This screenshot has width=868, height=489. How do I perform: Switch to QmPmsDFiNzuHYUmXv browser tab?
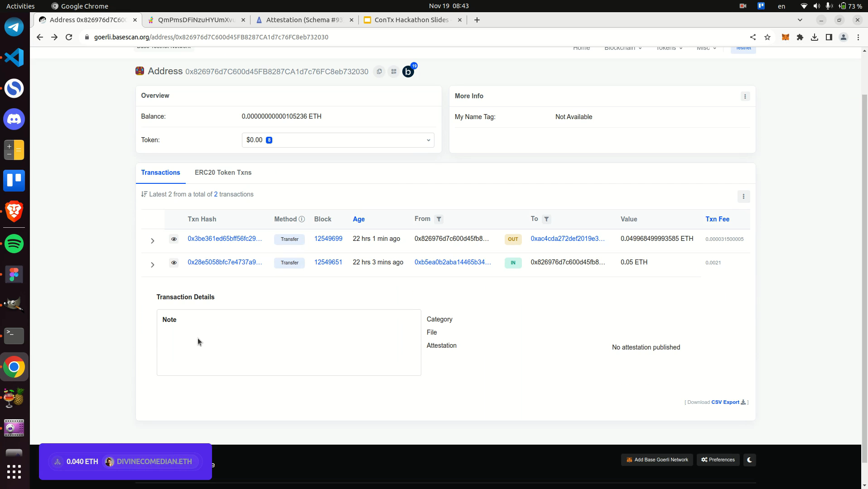coord(196,20)
